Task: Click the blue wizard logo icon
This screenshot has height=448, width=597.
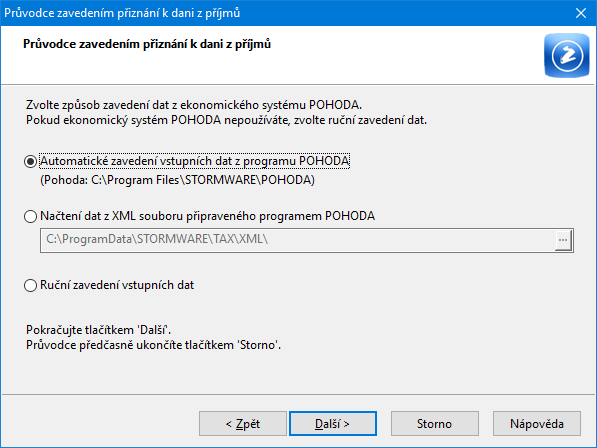Action: click(567, 56)
